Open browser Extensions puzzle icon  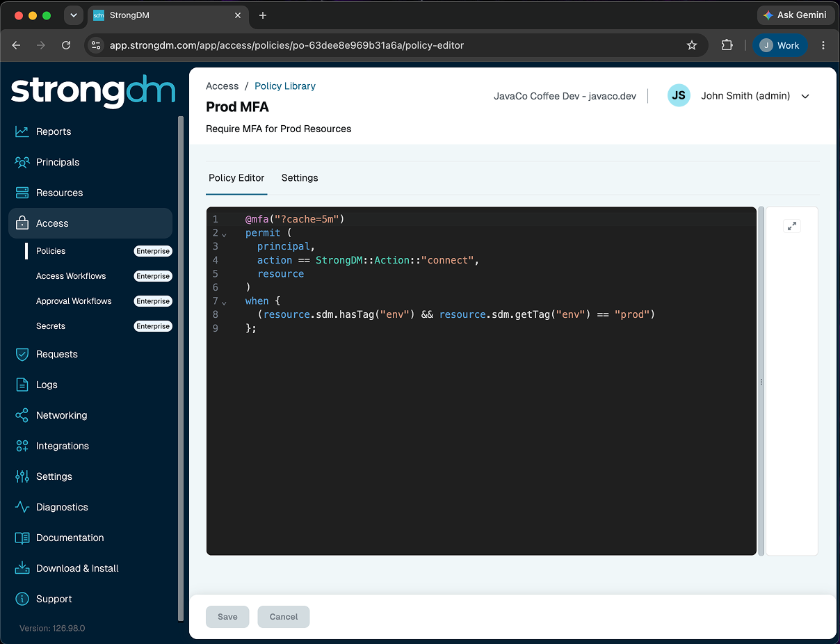(x=727, y=45)
